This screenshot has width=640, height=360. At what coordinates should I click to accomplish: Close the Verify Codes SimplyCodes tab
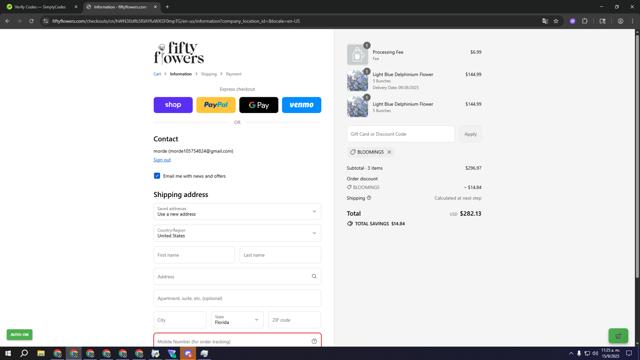pos(76,7)
